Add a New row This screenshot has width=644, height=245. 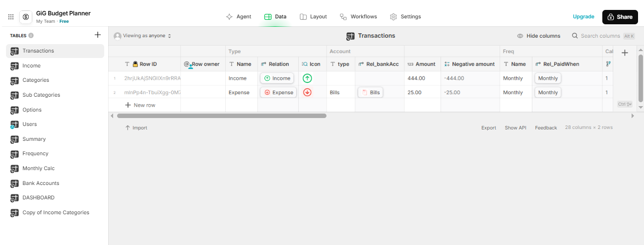pos(140,105)
